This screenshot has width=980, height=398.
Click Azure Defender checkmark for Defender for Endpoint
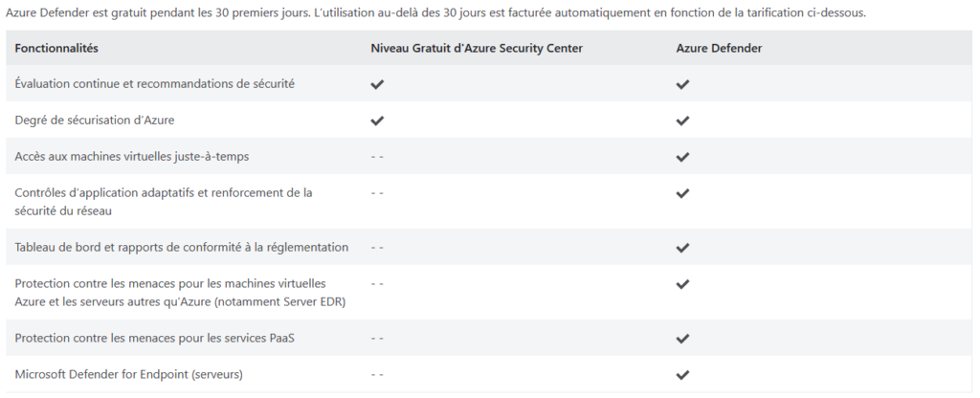click(x=682, y=374)
